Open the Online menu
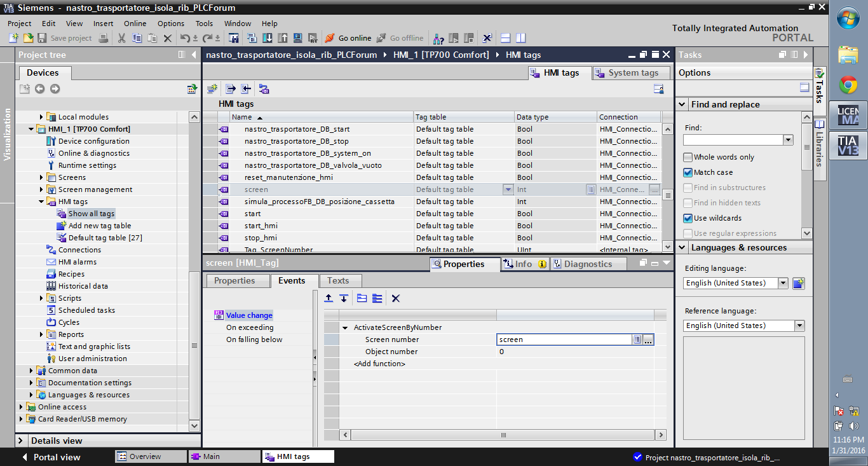 pyautogui.click(x=135, y=24)
